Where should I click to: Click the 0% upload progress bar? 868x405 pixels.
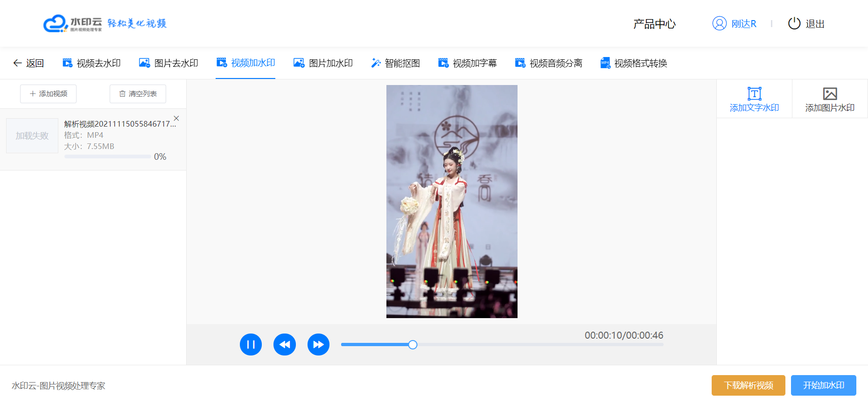[107, 156]
